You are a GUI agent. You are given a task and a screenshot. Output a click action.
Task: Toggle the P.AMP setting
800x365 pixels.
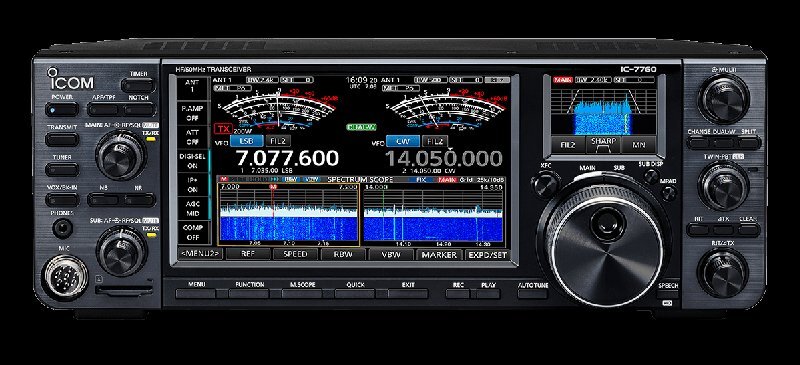point(193,113)
